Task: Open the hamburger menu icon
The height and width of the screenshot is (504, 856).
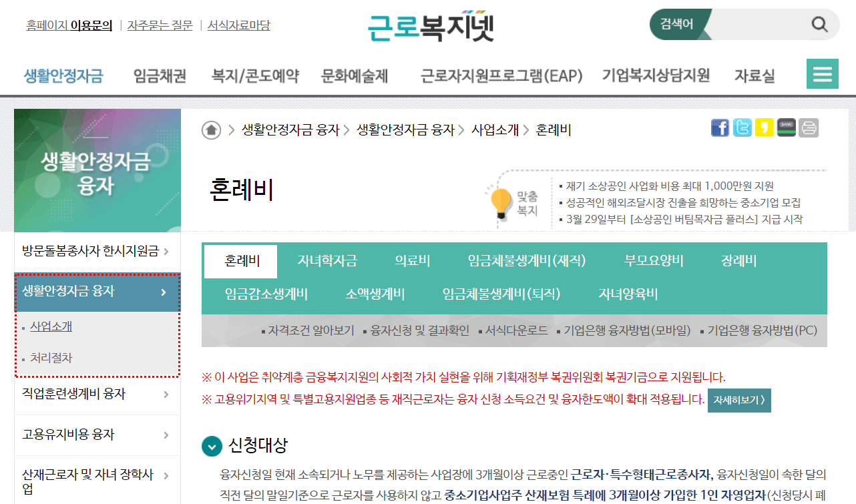Action: 822,73
